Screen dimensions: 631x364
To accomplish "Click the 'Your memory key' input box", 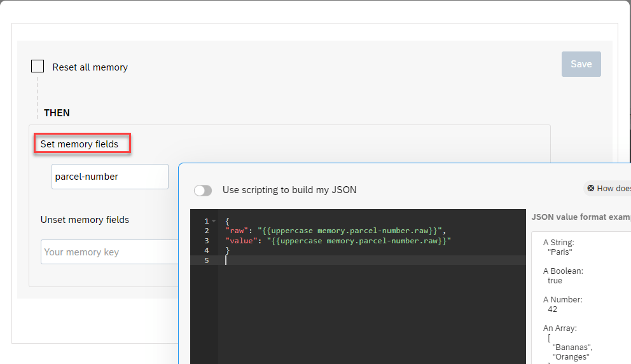I will 108,252.
